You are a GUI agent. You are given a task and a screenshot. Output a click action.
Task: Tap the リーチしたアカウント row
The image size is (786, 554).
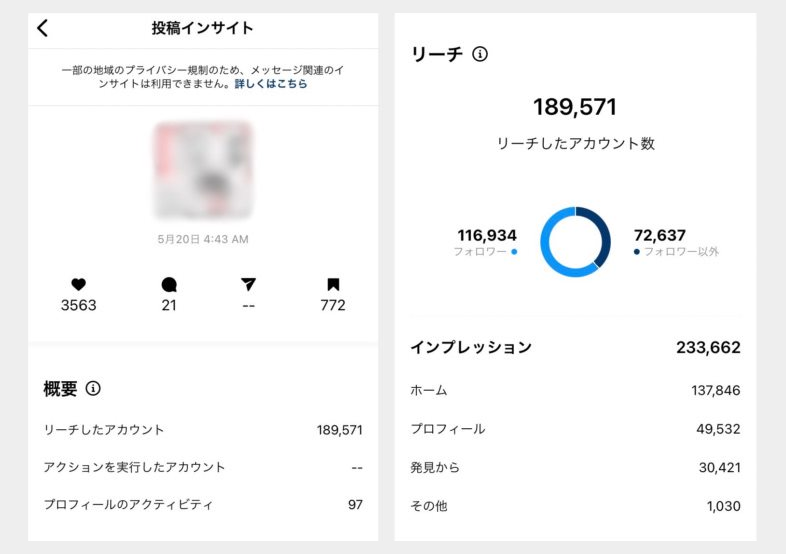[203, 430]
